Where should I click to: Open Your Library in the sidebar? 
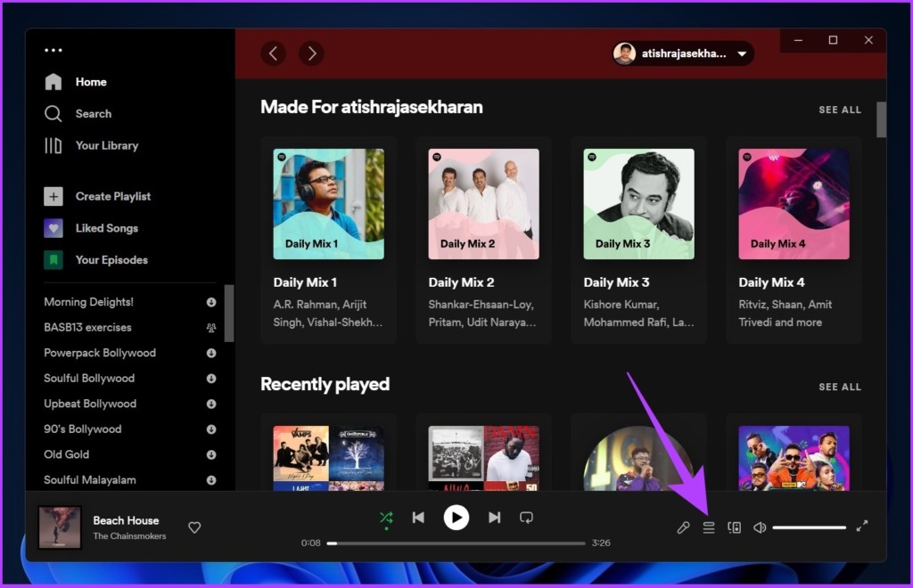[x=106, y=145]
